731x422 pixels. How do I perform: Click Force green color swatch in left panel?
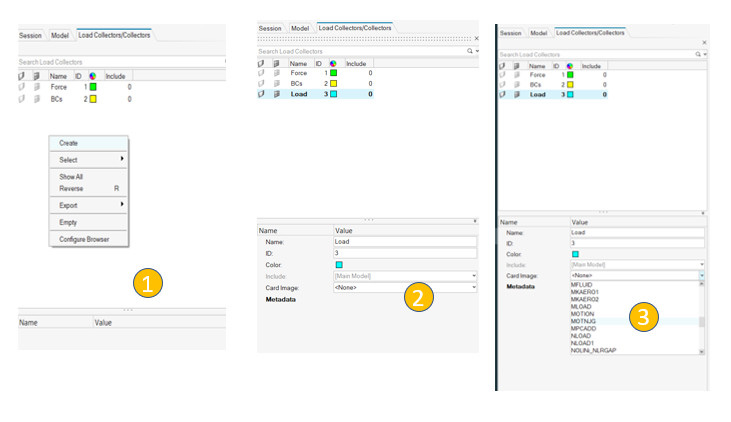pyautogui.click(x=93, y=87)
